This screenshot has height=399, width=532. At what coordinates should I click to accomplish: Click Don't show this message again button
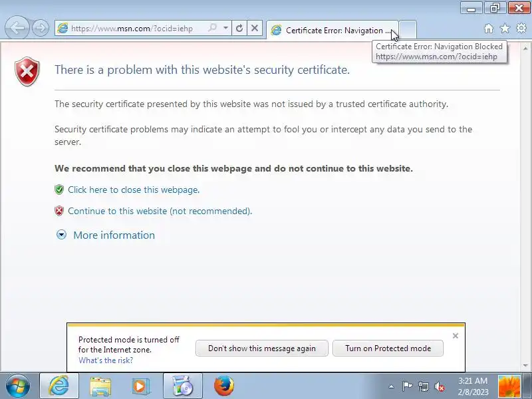[x=261, y=348]
